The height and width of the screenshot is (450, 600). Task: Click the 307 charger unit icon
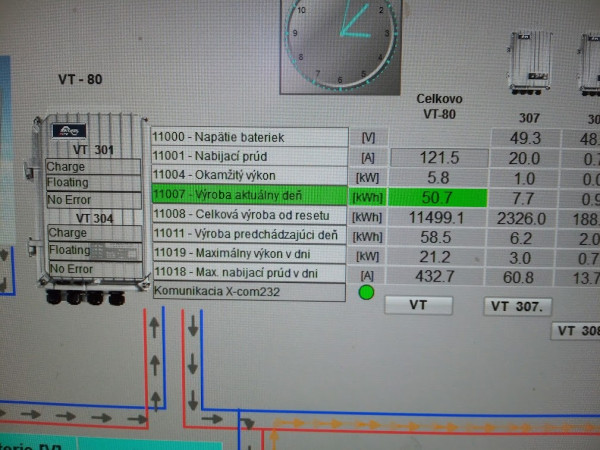pos(530,63)
